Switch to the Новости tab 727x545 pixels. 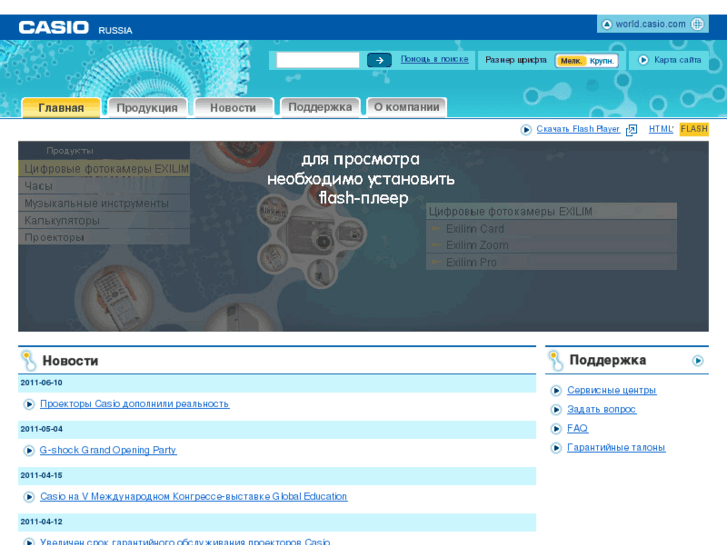pyautogui.click(x=233, y=108)
